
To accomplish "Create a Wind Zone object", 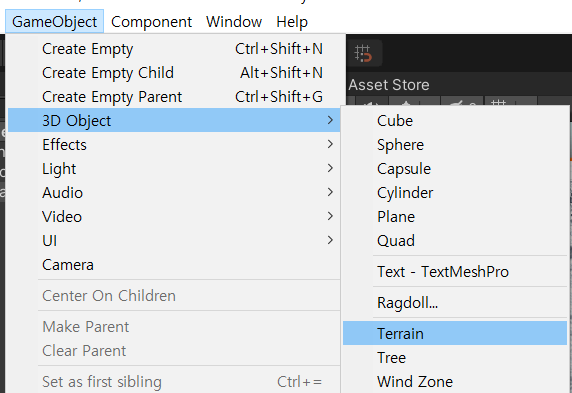I will pos(455,382).
